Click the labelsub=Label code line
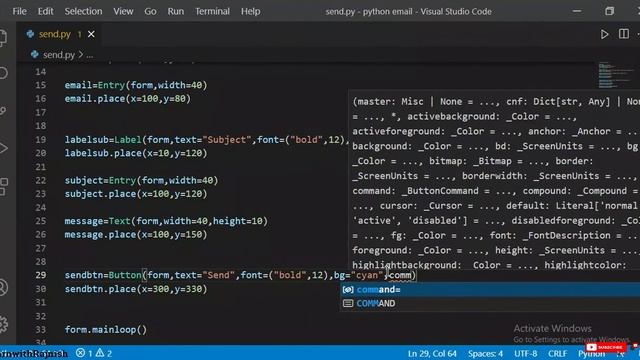Screen dimensions: 640x360 click(x=206, y=140)
